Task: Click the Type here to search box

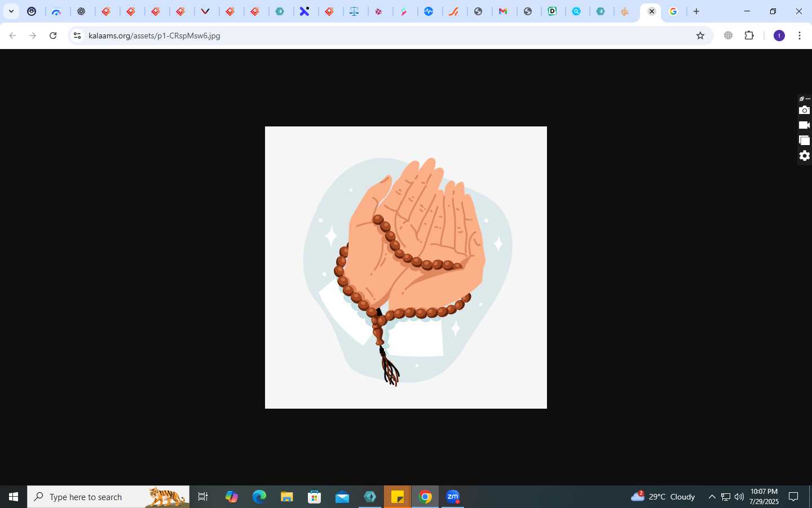Action: coord(108,497)
